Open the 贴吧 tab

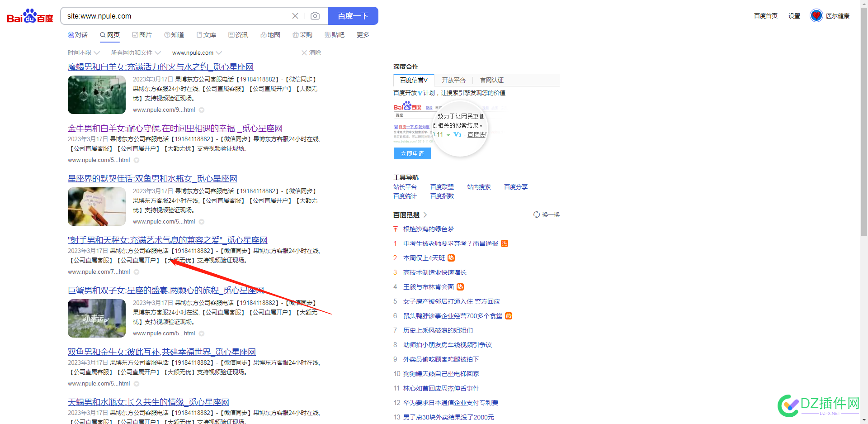335,35
